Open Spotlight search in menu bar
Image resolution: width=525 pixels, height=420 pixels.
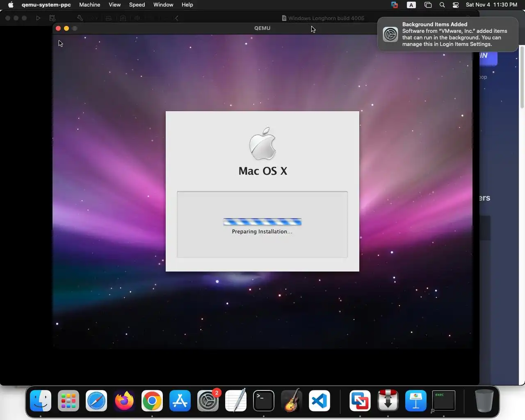[442, 5]
